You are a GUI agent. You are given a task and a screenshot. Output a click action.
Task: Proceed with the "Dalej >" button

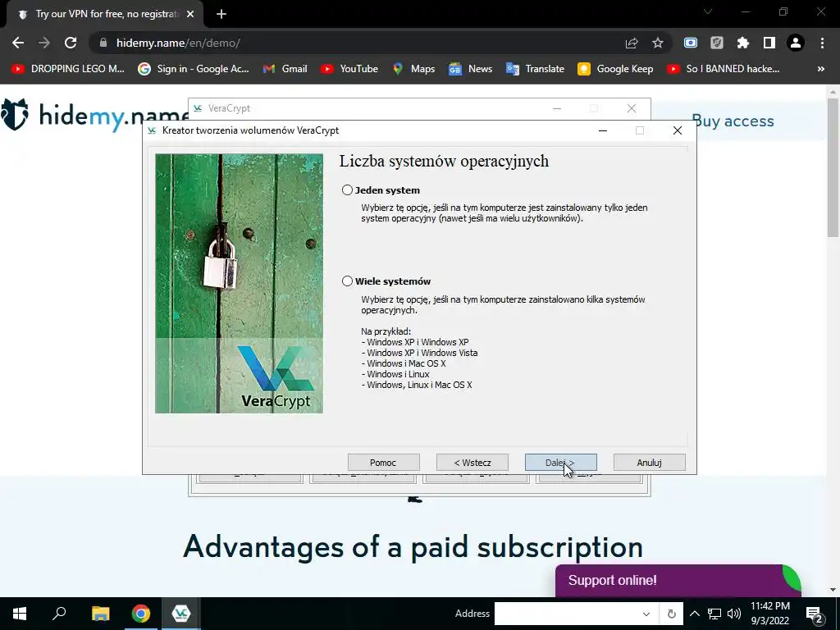pos(561,463)
